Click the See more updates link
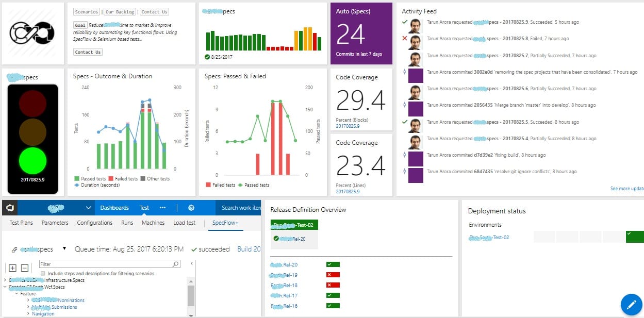 tap(627, 189)
